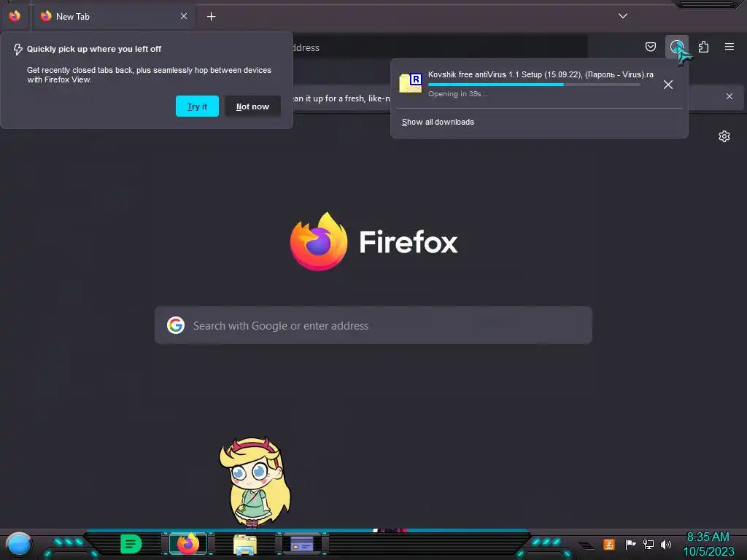Viewport: 747px width, 560px height.
Task: Open Action Center flag tray icon
Action: click(630, 544)
